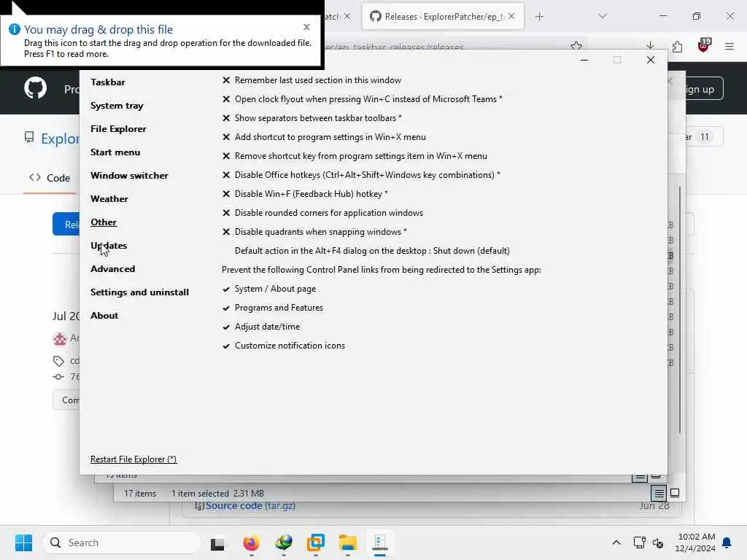Close the ExplorerPatcher properties window

tap(651, 60)
